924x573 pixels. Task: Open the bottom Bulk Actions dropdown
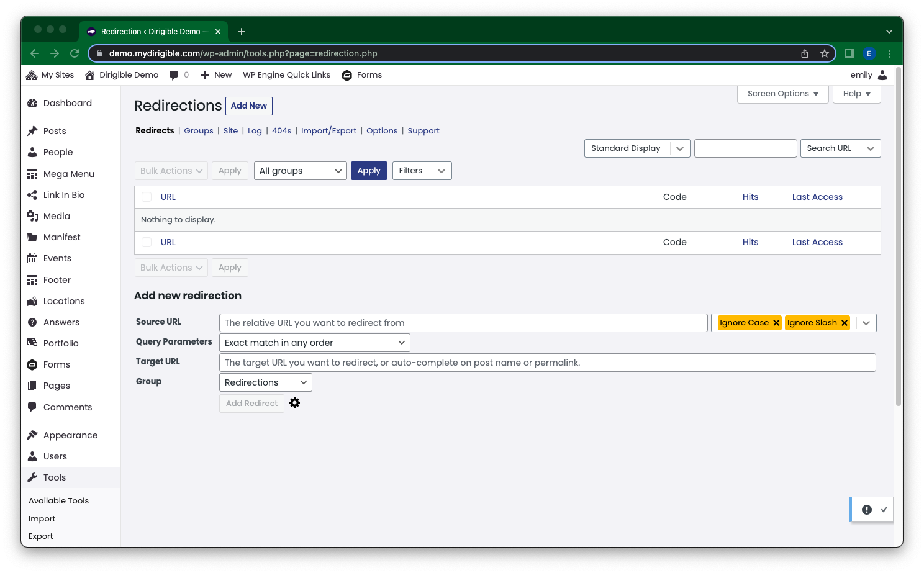[x=171, y=268]
